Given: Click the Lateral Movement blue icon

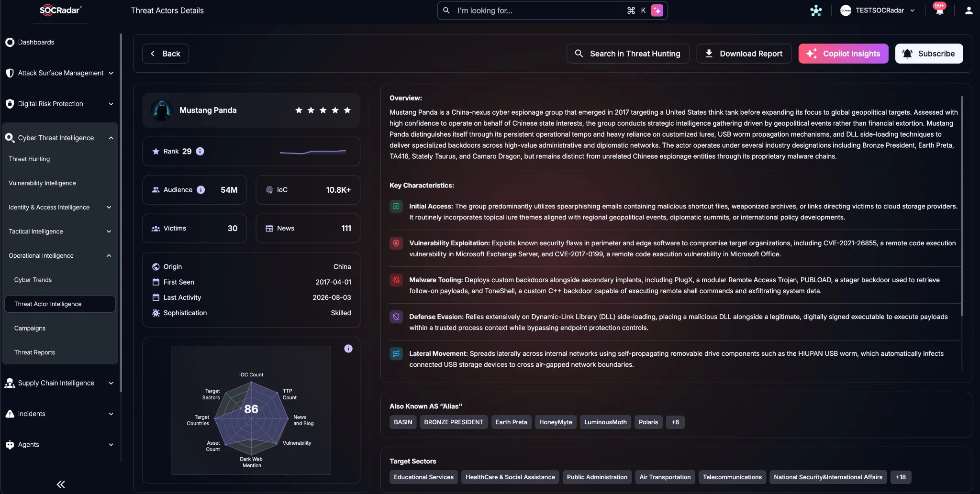Looking at the screenshot, I should [x=396, y=354].
